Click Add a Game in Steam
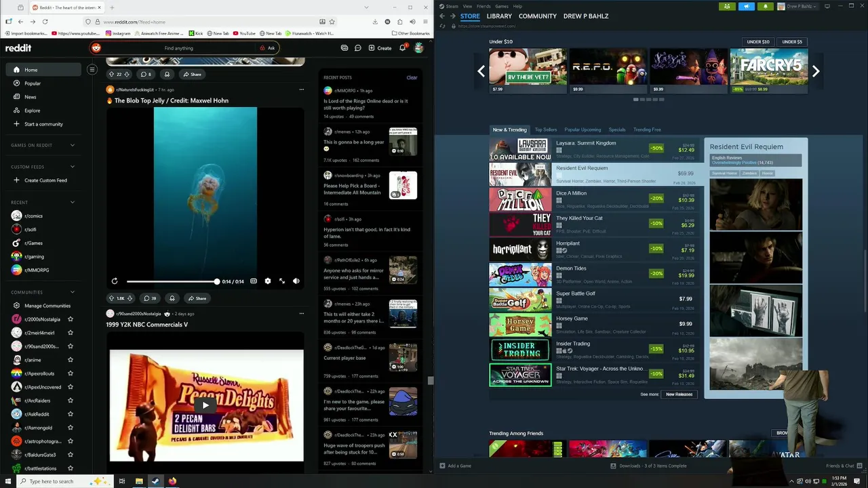The width and height of the screenshot is (868, 488). pos(455,466)
